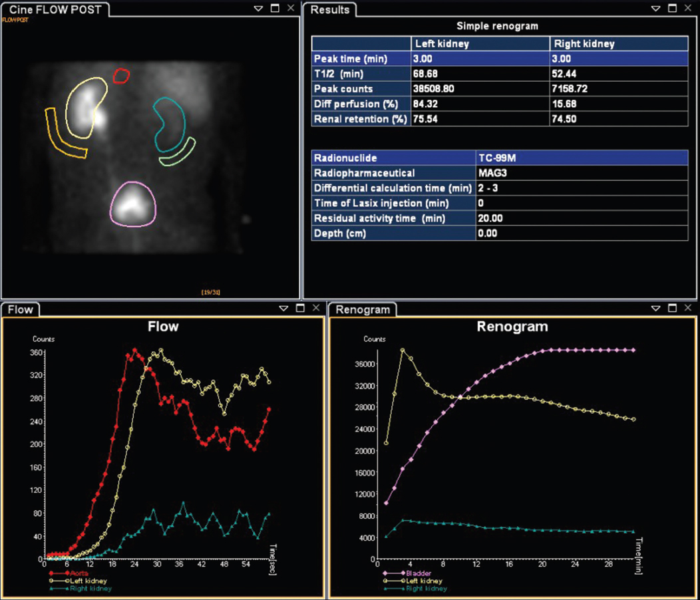Open the Cine FLOW POST panel dropdown arrow
700x600 pixels.
(x=260, y=9)
